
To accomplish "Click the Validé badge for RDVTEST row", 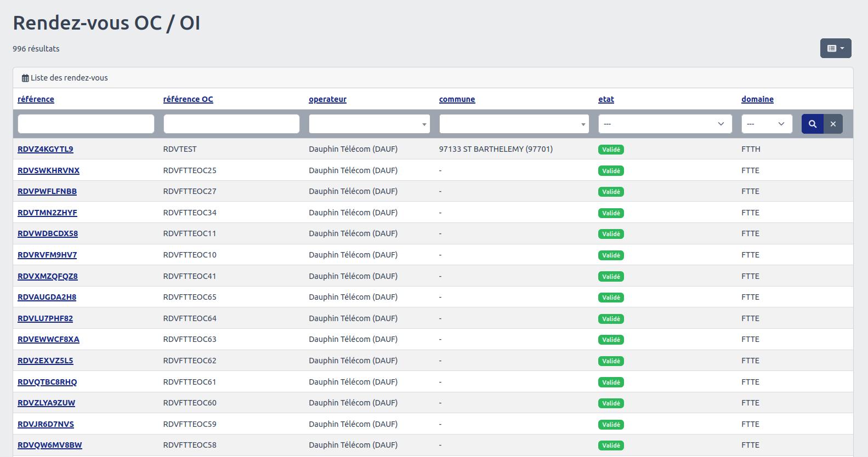I will tap(611, 150).
